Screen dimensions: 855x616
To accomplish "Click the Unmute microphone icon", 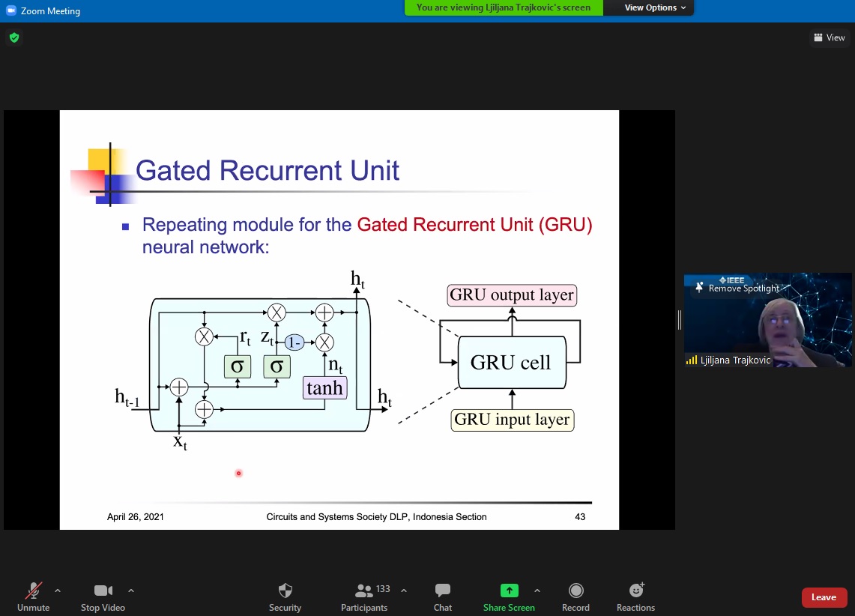I will click(x=33, y=591).
